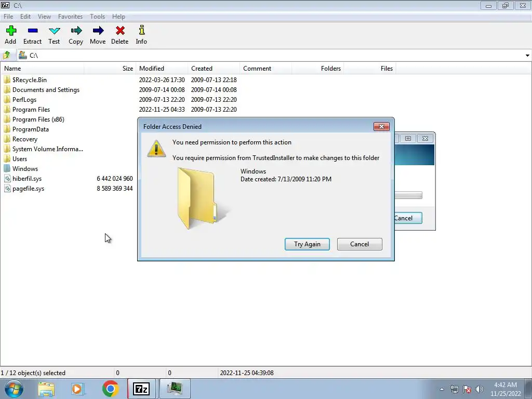Click the Comment column header
532x399 pixels.
click(265, 68)
